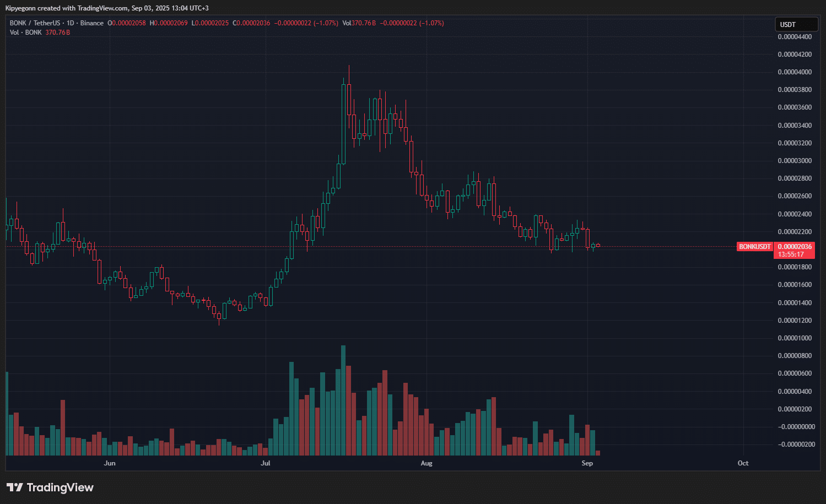This screenshot has height=504, width=826.
Task: Click the 0.00004000 price scale label
Action: 794,72
